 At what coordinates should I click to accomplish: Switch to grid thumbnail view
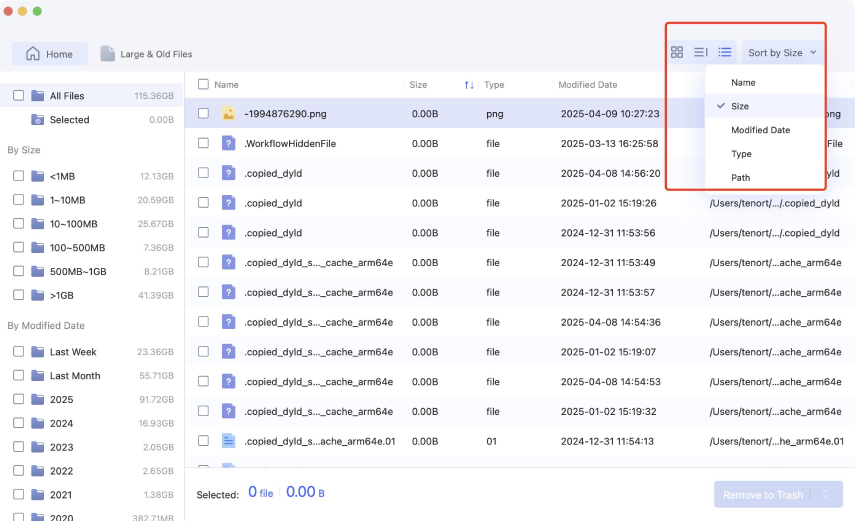pyautogui.click(x=677, y=52)
